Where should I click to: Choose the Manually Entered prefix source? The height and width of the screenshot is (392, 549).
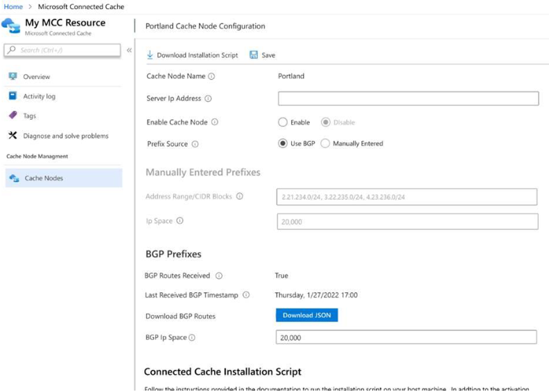[325, 144]
